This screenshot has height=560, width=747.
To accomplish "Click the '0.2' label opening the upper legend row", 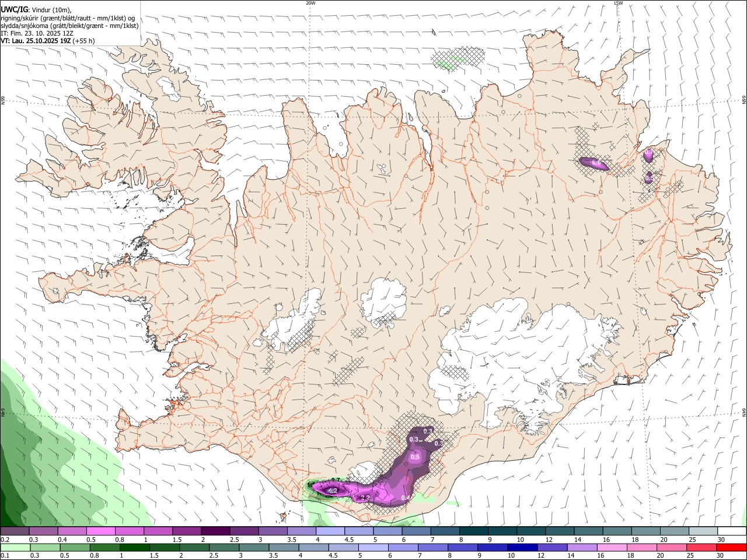I will coord(5,540).
